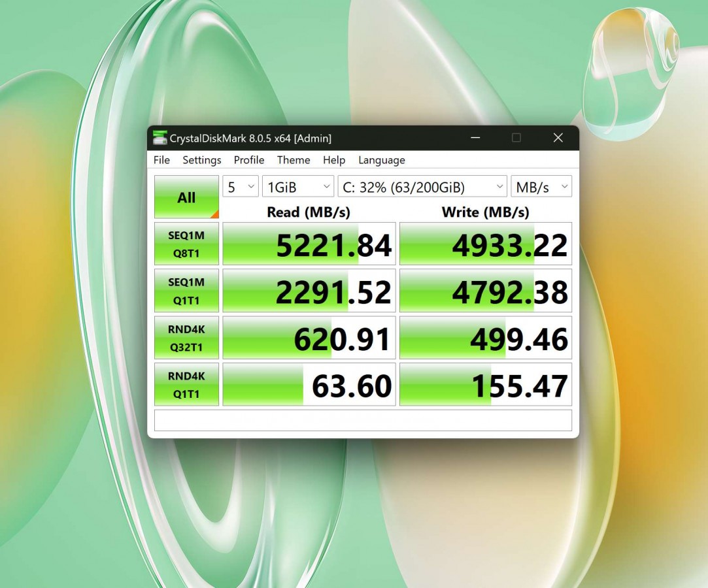Click the Read (MB/s) column header

(x=309, y=212)
